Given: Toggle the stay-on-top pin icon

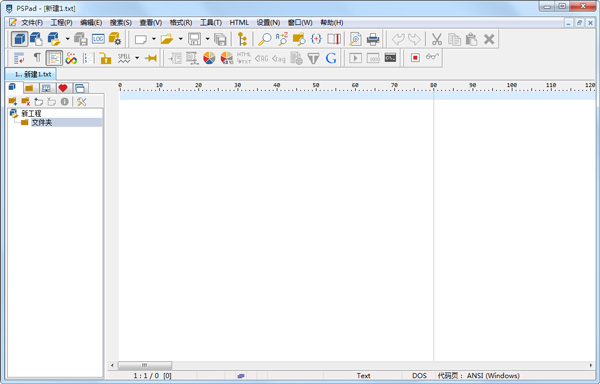Looking at the screenshot, I should [151, 58].
